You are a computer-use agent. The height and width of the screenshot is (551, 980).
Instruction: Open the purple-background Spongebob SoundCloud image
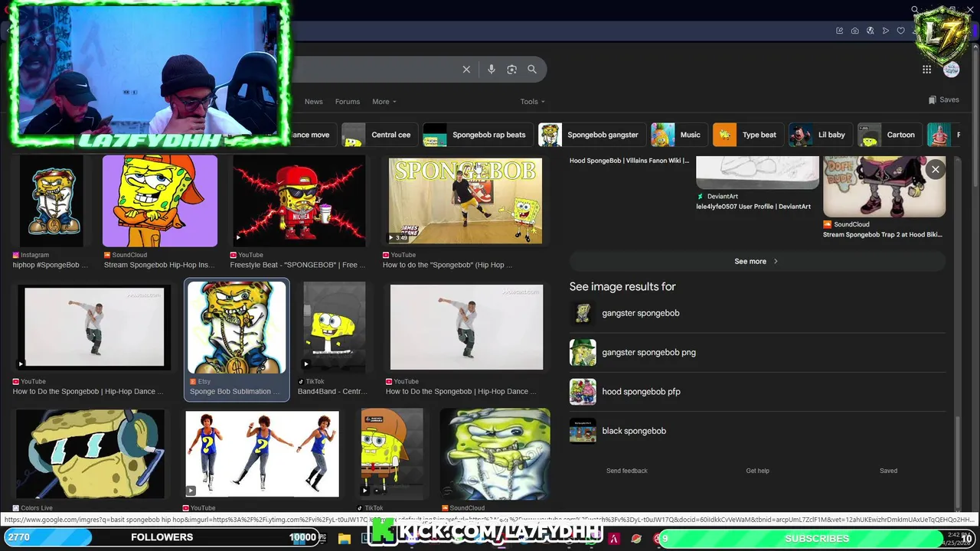pyautogui.click(x=160, y=201)
